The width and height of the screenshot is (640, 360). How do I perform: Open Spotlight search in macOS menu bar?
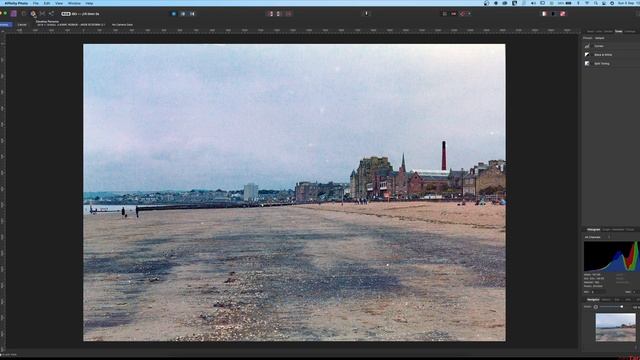click(596, 3)
